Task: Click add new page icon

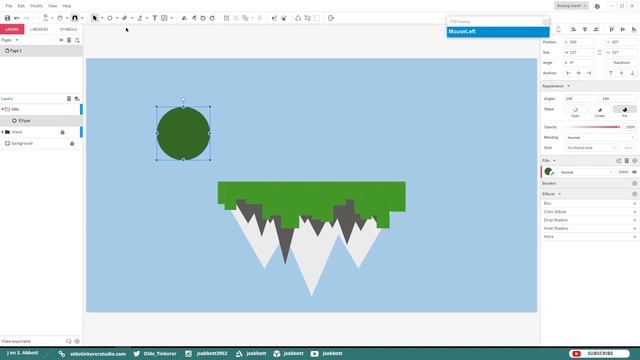Action: (77, 40)
